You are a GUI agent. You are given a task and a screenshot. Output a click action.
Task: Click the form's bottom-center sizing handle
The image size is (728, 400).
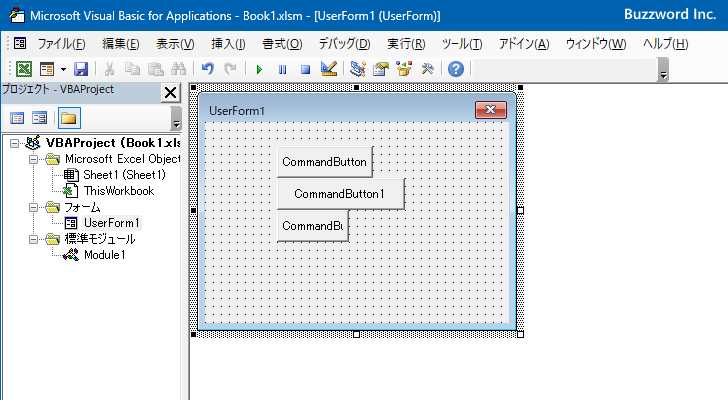click(357, 334)
